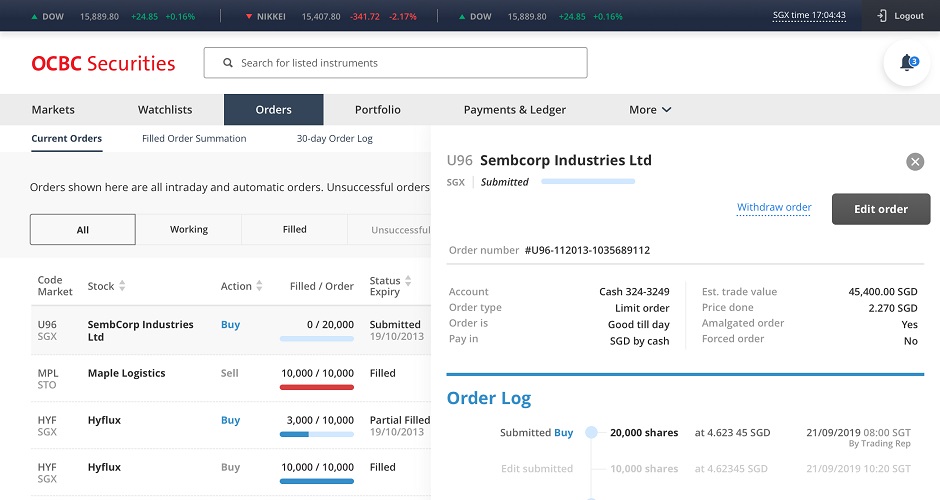Filter orders by All
This screenshot has width=940, height=500.
[x=83, y=230]
